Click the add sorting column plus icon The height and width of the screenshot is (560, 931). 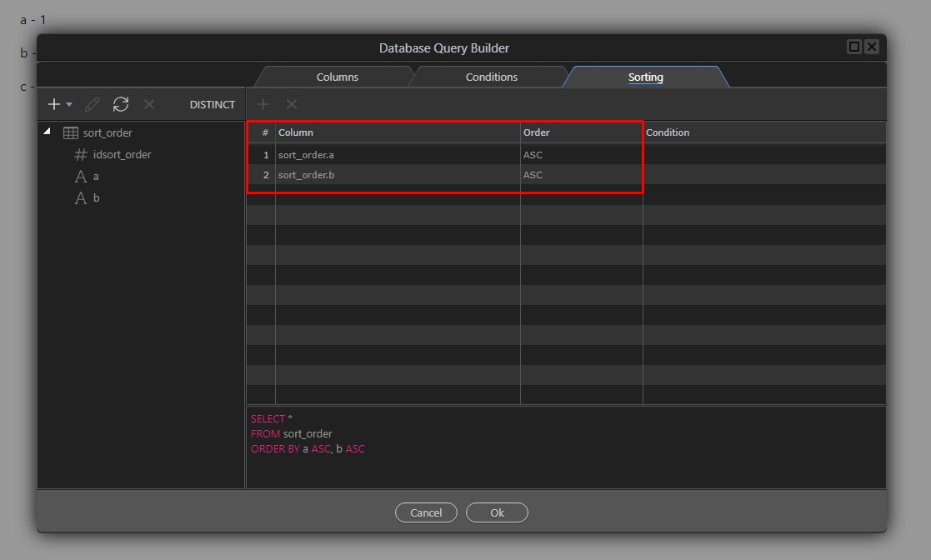[263, 104]
